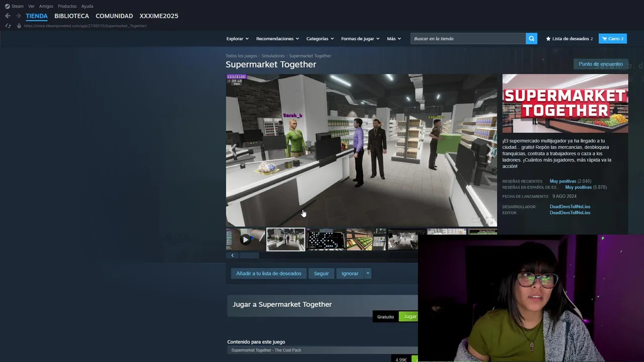This screenshot has height=362, width=644.
Task: Select the produce shelves thumbnail
Action: [x=366, y=239]
